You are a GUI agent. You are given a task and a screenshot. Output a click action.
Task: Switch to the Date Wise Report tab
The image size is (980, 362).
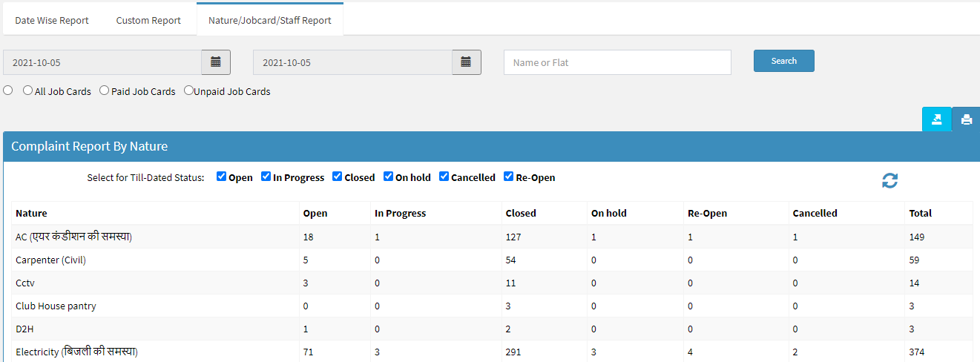(52, 20)
